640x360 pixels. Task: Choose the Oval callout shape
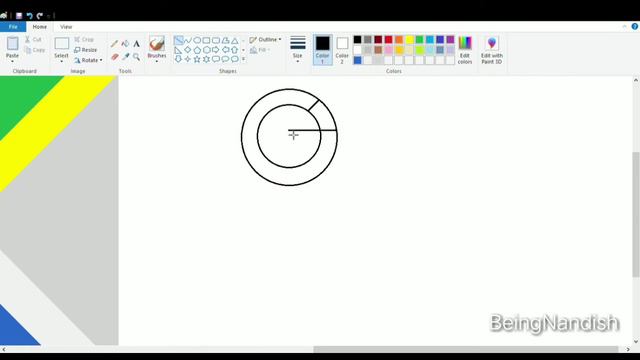tap(225, 59)
